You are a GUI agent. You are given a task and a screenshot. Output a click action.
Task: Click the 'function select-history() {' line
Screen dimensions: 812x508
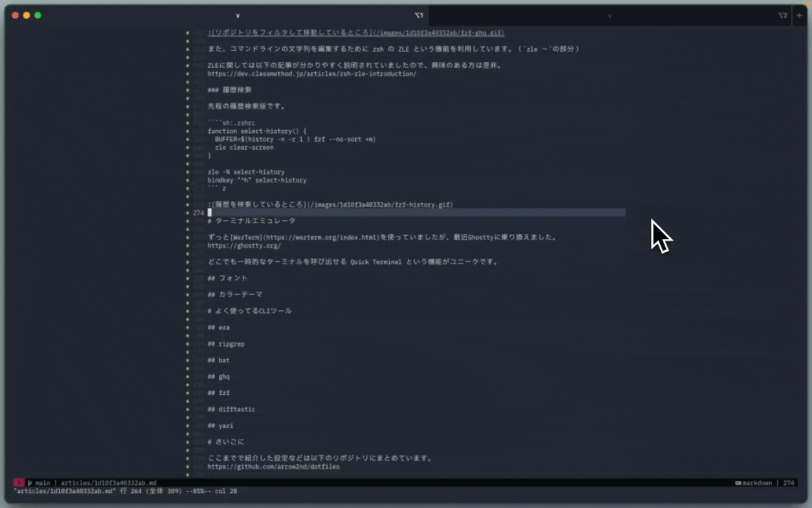(257, 131)
